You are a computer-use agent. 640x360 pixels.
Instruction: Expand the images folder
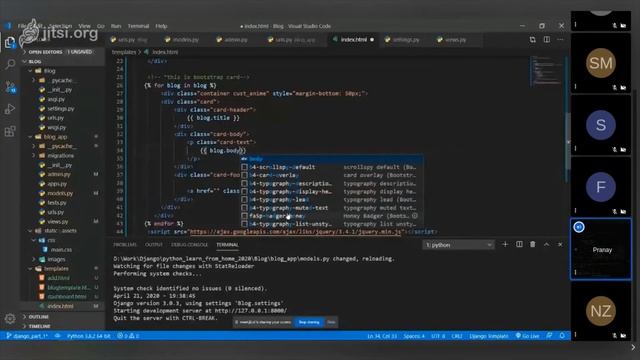[64, 259]
